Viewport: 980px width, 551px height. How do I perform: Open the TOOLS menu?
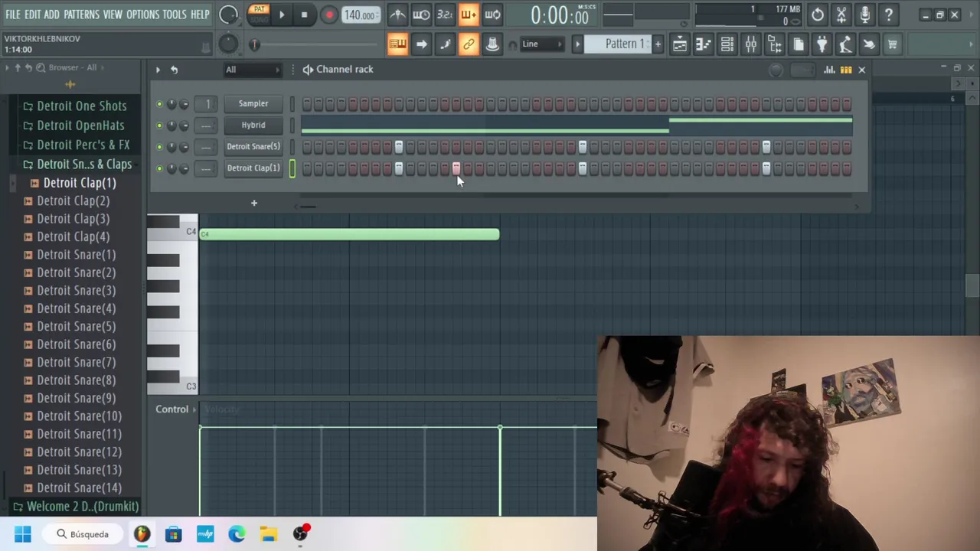[175, 15]
